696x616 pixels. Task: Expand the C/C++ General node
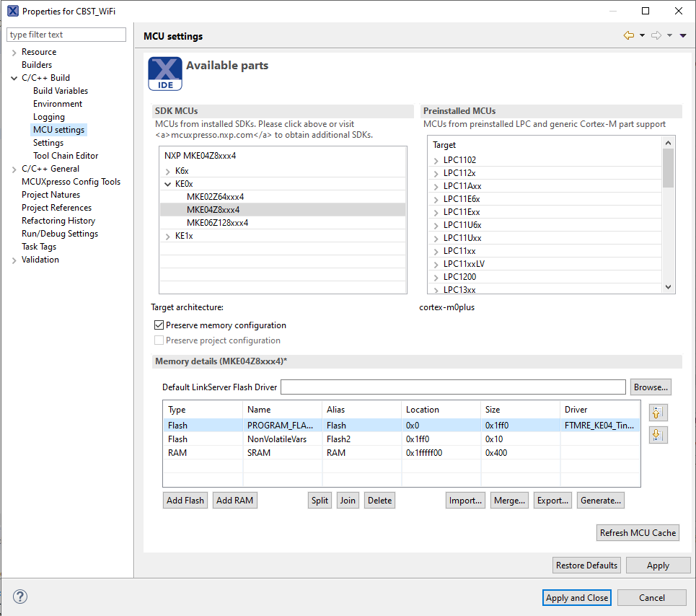tap(14, 169)
